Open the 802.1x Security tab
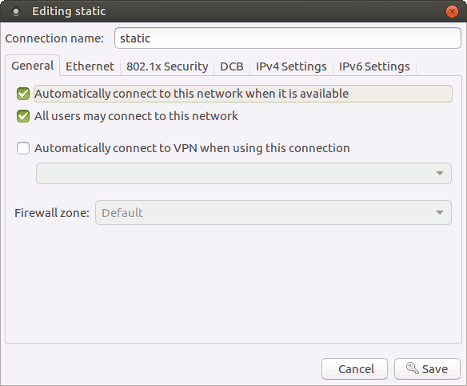This screenshot has height=386, width=467. (x=167, y=66)
